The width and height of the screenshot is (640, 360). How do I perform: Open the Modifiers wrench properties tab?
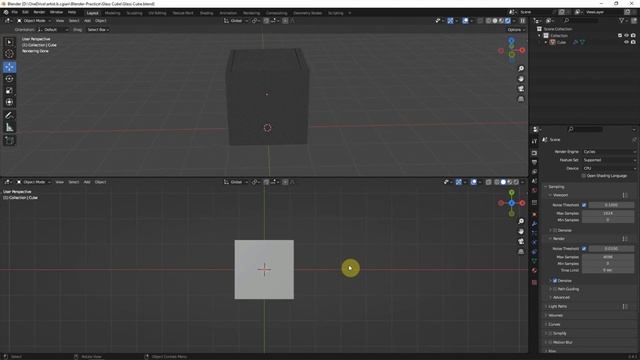pyautogui.click(x=534, y=224)
